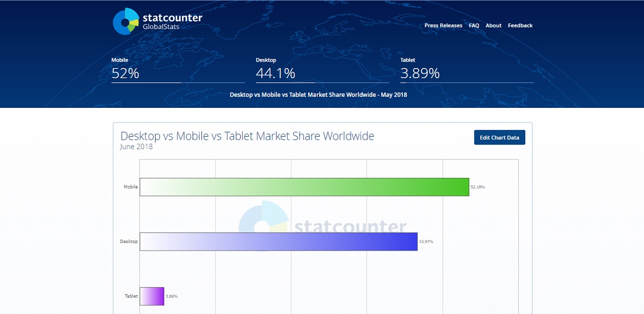Image resolution: width=644 pixels, height=314 pixels.
Task: Click the Mobile 52% header stat
Action: [x=178, y=70]
